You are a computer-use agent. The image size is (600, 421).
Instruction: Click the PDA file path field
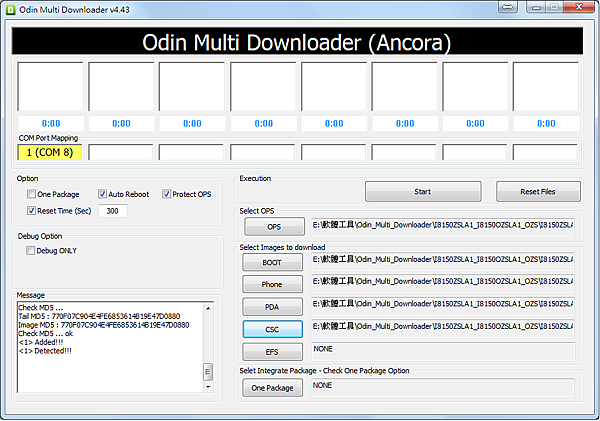(443, 306)
